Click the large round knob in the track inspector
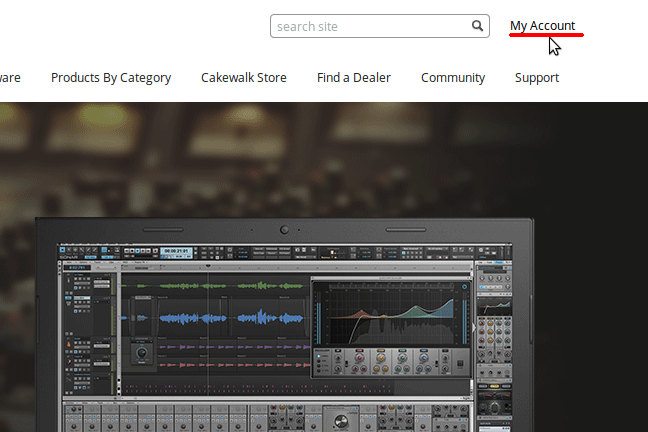The height and width of the screenshot is (432, 648). (x=141, y=354)
